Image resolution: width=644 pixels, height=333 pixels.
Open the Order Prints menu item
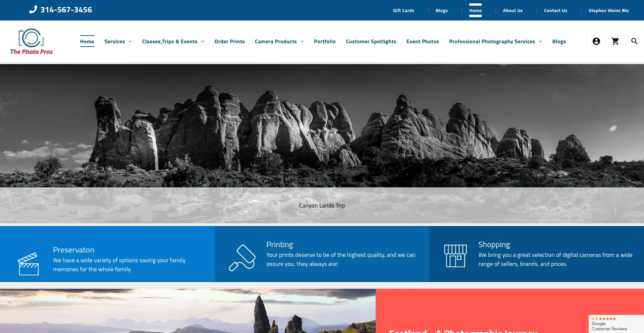click(229, 42)
